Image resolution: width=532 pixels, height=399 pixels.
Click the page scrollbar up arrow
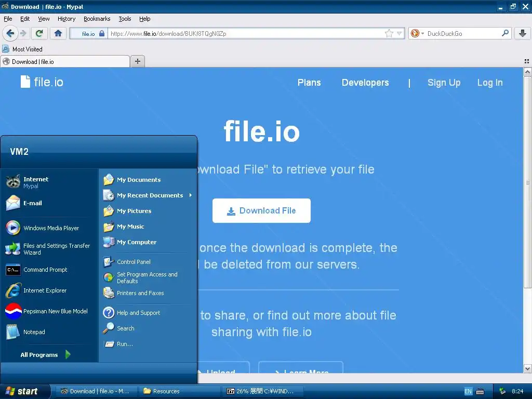click(527, 72)
